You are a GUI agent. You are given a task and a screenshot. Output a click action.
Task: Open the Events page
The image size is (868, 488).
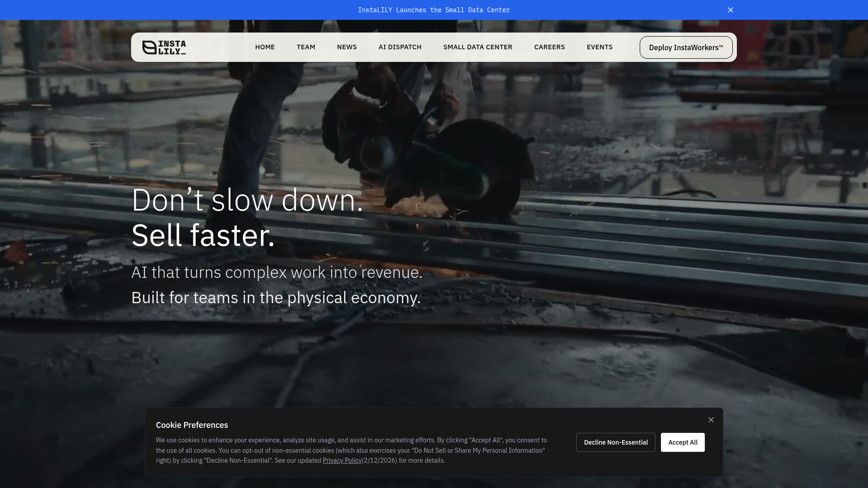tap(600, 47)
